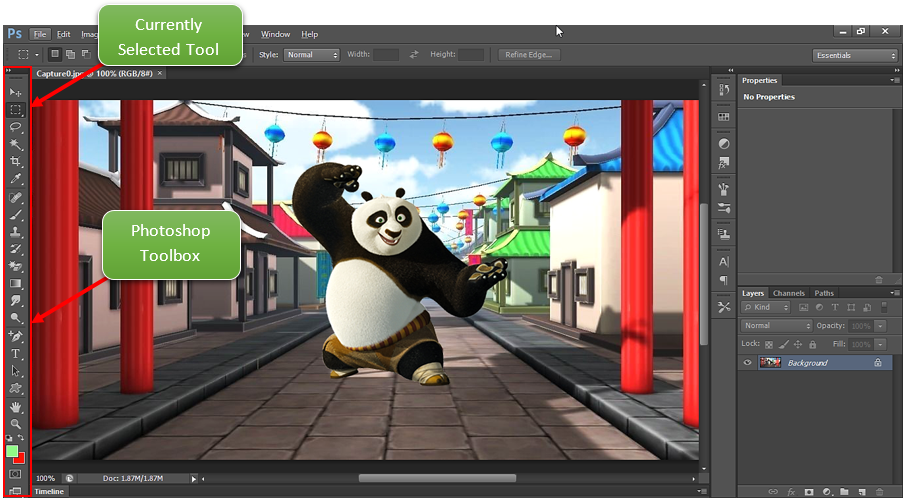
Task: Select the Healing Brush tool
Action: point(16,198)
